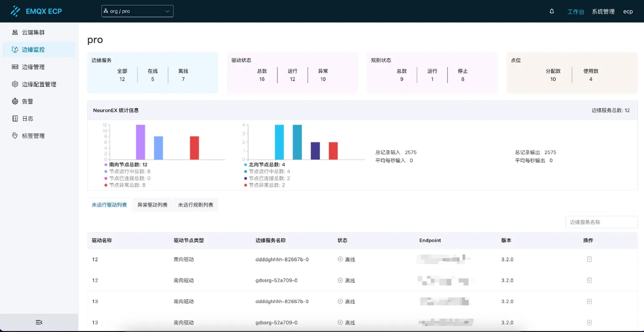Go to 系统管理 in the top bar

pos(603,11)
